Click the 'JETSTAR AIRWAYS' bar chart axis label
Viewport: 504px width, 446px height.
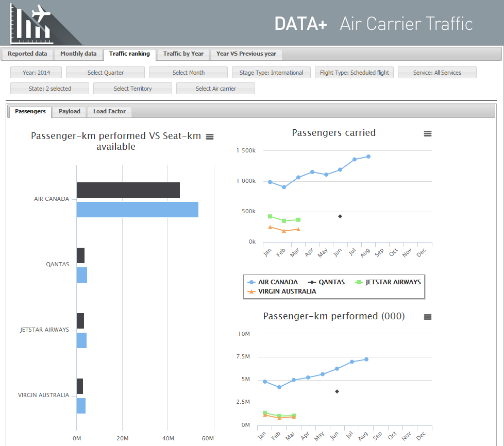(44, 330)
